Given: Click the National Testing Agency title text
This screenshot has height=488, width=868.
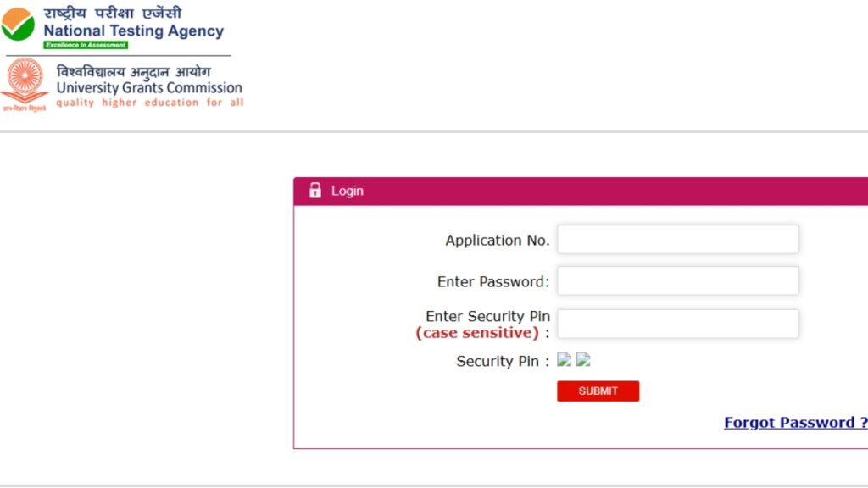Looking at the screenshot, I should 135,32.
